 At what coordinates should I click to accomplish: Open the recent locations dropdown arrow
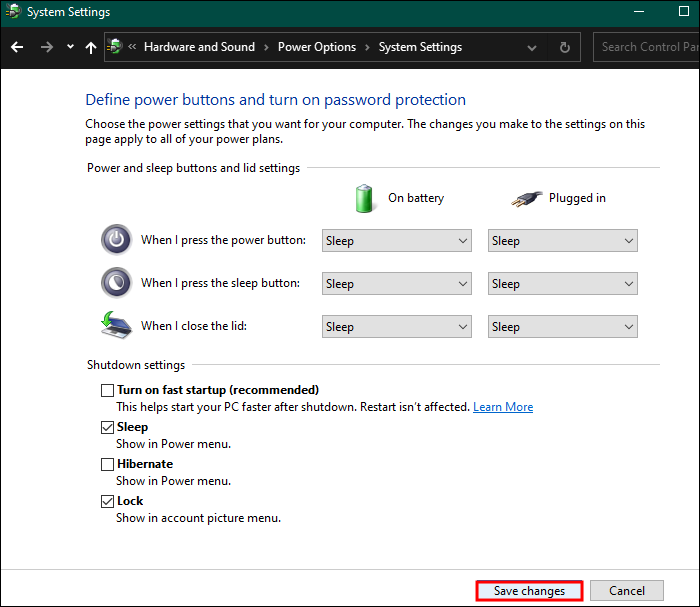(x=70, y=47)
